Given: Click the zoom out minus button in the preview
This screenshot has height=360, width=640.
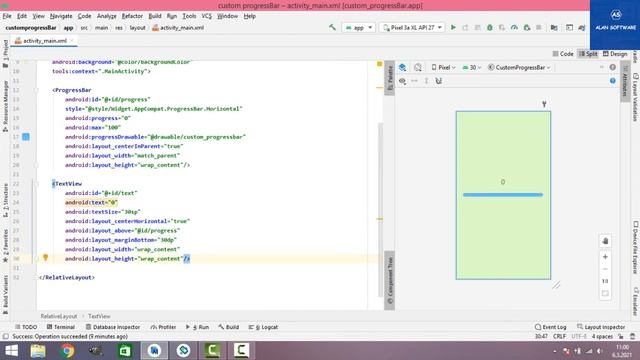Looking at the screenshot, I should 605,269.
